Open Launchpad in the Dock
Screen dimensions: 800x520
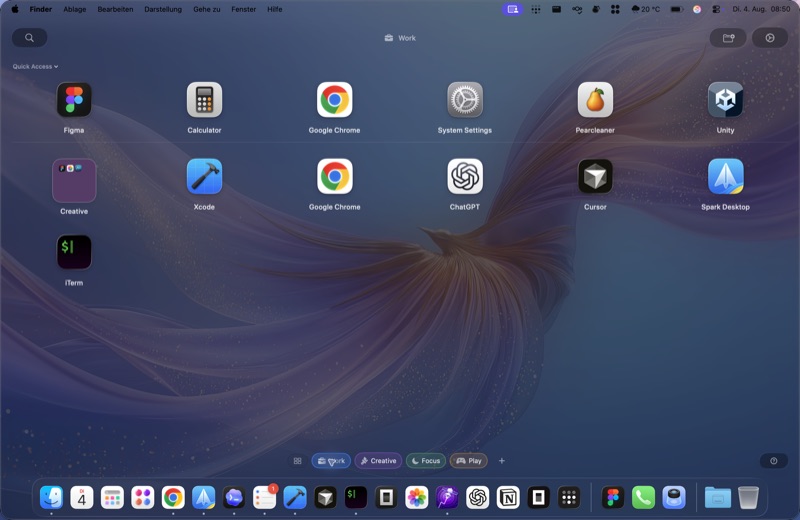(112, 498)
